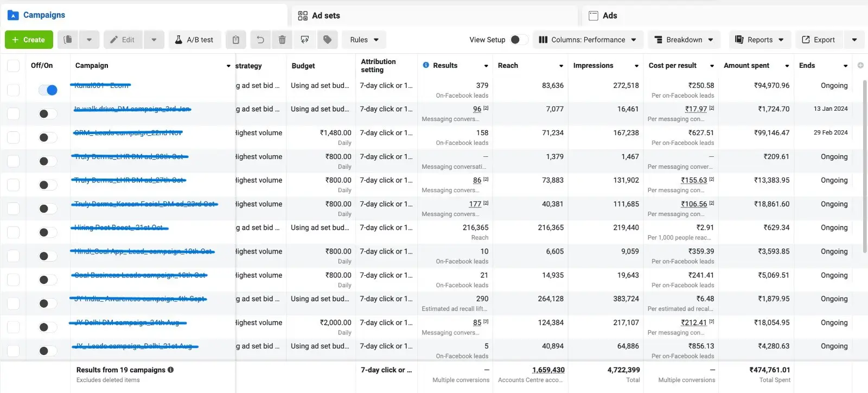Click the vertical scrollbar on the right edge
868x393 pixels.
coord(864,163)
